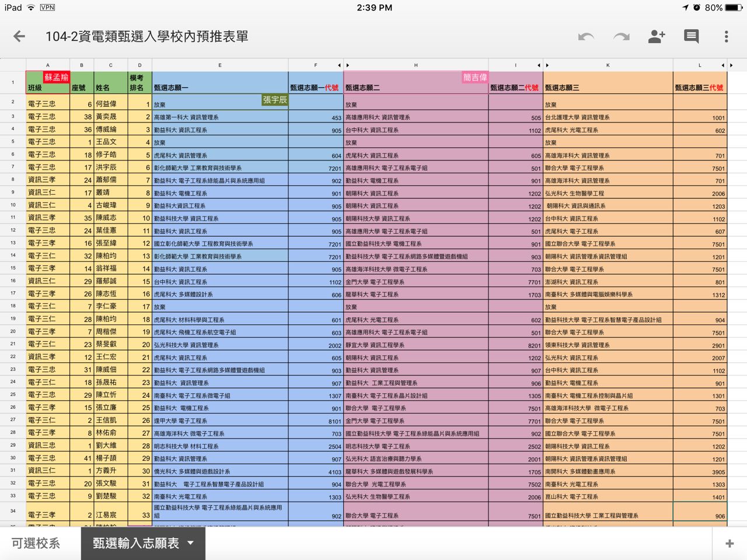
Task: Switch to the 可選校系 sheet tab
Action: pyautogui.click(x=36, y=544)
